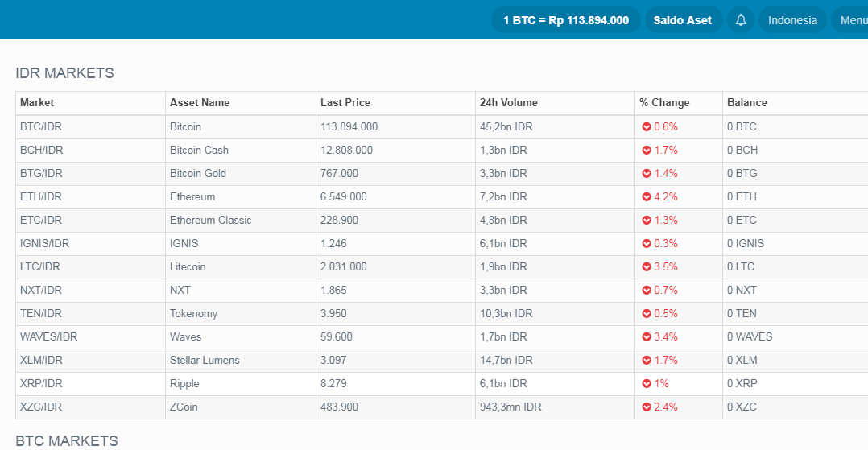This screenshot has width=868, height=450.
Task: Click the 1 BTC price ticker button
Action: tap(565, 20)
